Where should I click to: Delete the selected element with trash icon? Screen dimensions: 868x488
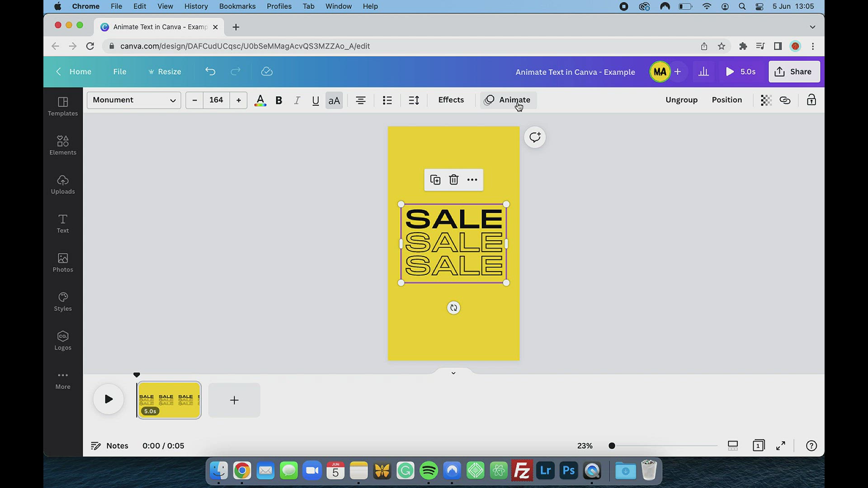tap(453, 180)
